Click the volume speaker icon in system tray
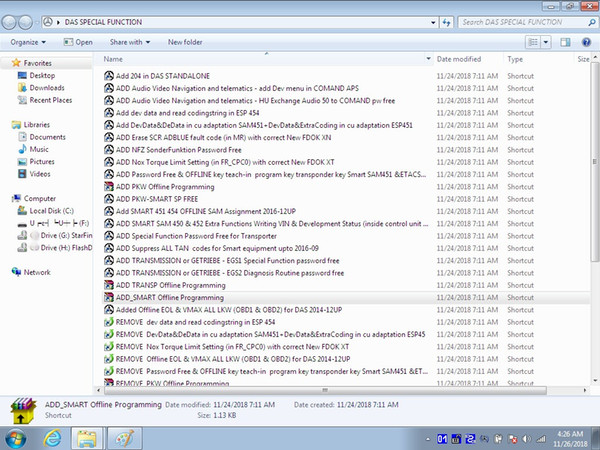Image resolution: width=600 pixels, height=450 pixels. (x=527, y=439)
